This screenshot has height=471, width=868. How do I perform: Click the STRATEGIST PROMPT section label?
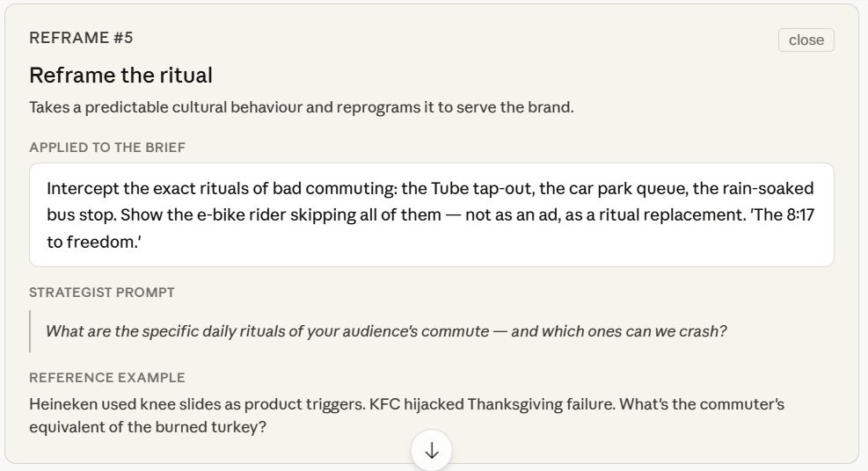tap(102, 293)
